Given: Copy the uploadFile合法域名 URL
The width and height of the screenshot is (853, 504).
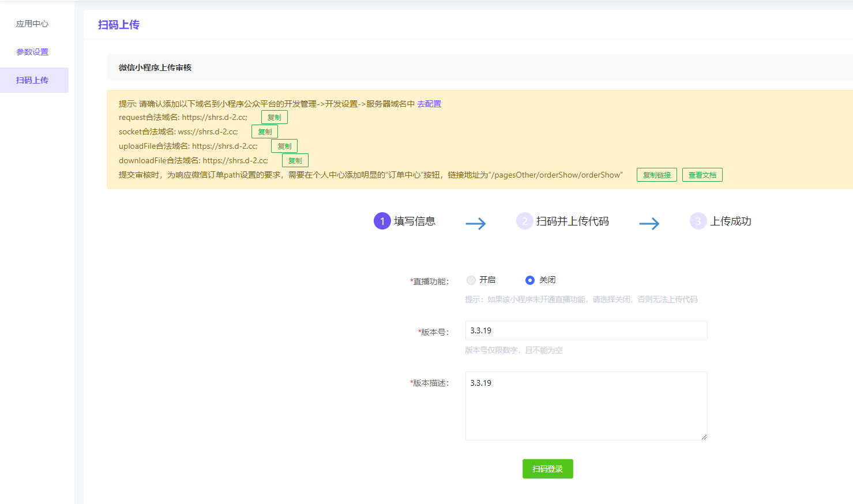Looking at the screenshot, I should click(x=284, y=146).
